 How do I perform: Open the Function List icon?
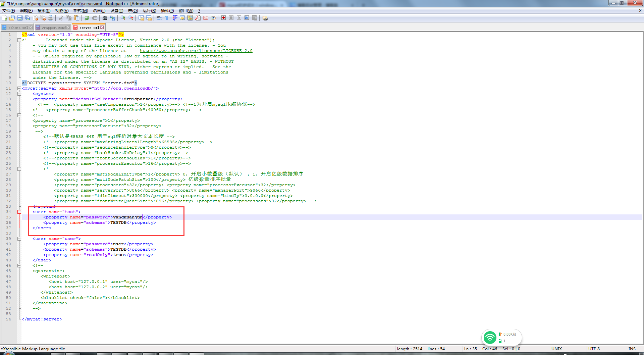(x=198, y=18)
